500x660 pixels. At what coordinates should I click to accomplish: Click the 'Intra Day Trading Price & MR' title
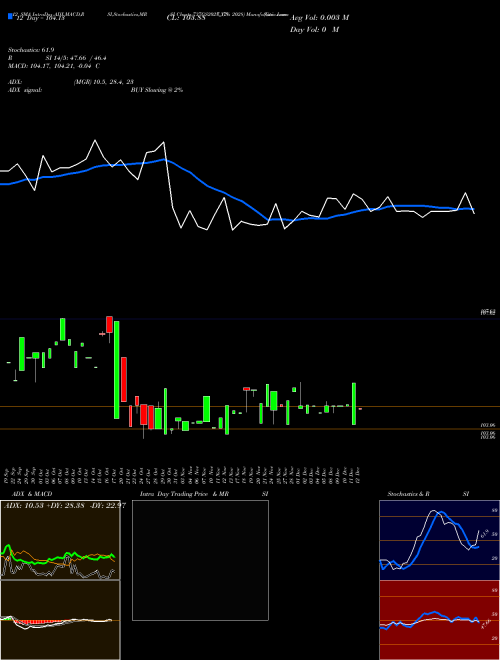coord(184,494)
